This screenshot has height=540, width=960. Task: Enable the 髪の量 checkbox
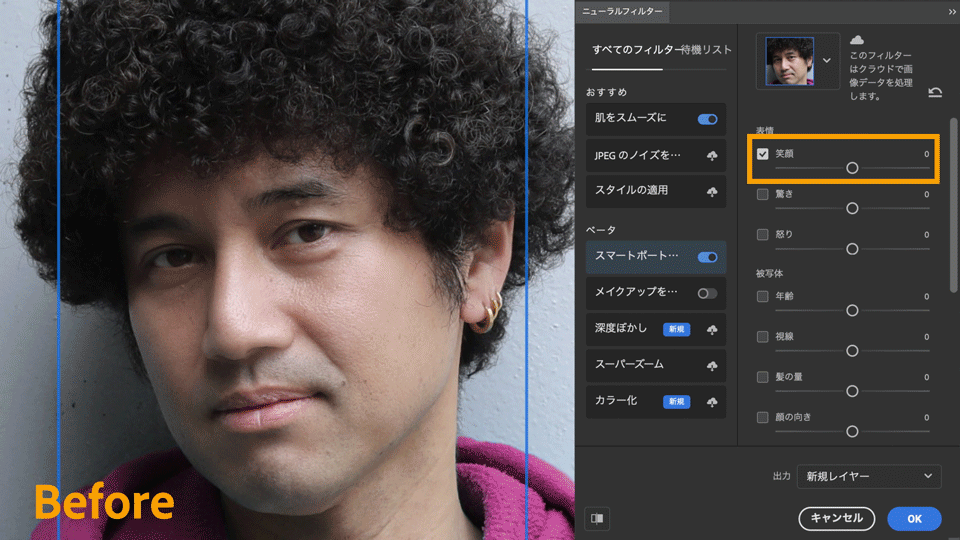(762, 377)
